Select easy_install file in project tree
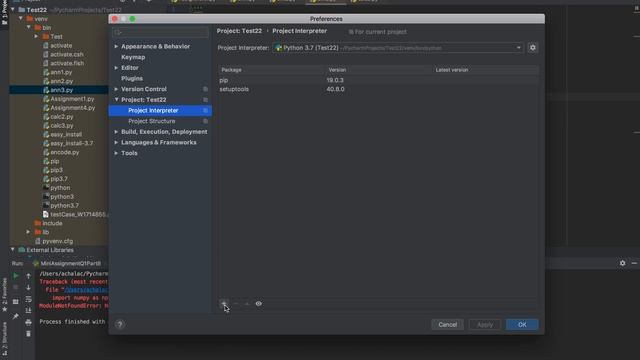 pyautogui.click(x=66, y=134)
